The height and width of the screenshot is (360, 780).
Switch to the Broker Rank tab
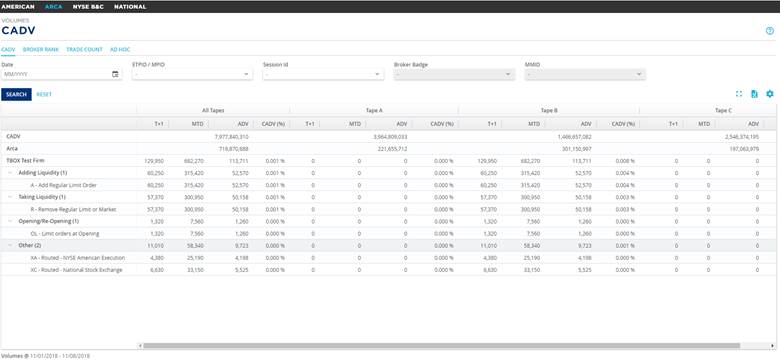point(41,50)
